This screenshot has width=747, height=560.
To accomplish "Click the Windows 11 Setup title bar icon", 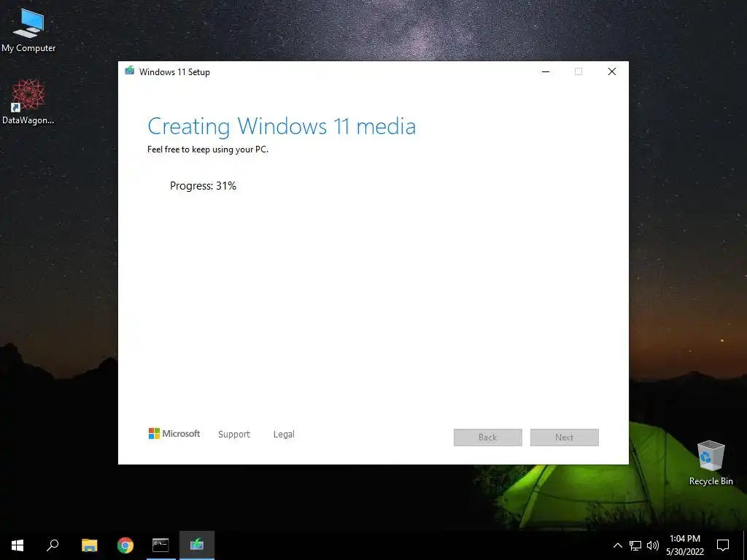I will tap(130, 71).
